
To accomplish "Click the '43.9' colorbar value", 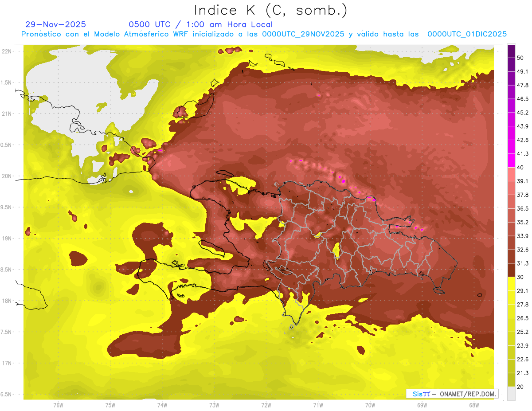I will (522, 126).
